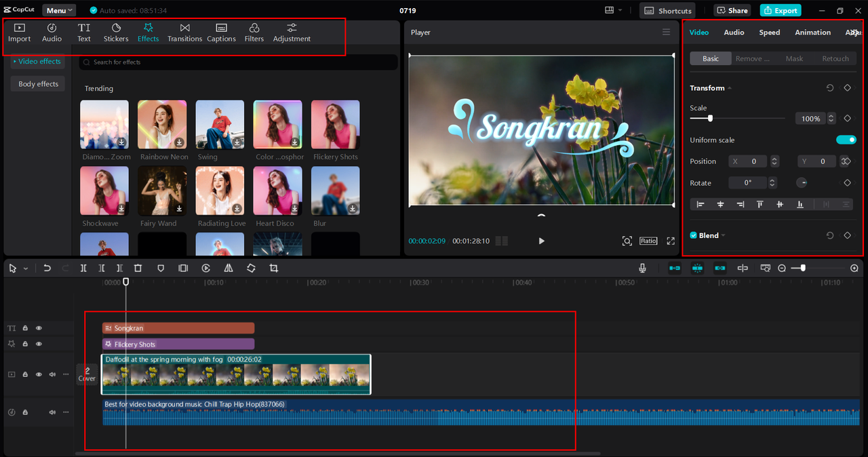Image resolution: width=868 pixels, height=457 pixels.
Task: Lock the effects track
Action: [25, 344]
